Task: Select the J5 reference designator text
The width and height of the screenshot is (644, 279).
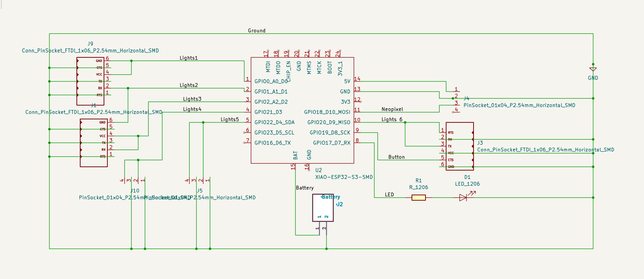Action: (x=199, y=190)
